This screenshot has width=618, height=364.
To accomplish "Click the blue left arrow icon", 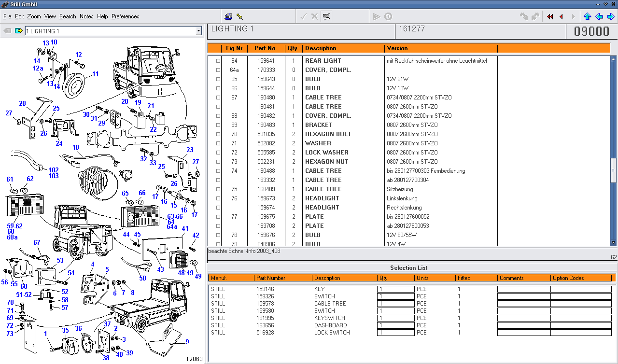I will pyautogui.click(x=599, y=16).
